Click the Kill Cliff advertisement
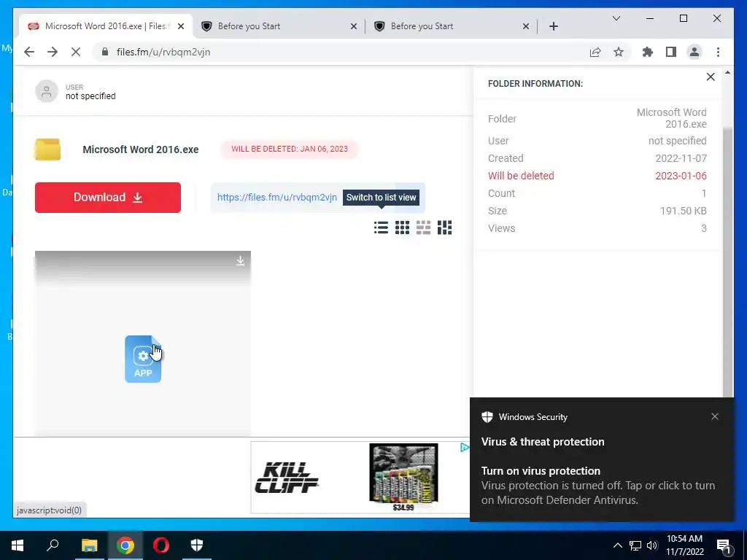Viewport: 747px width, 560px height. tap(360, 477)
